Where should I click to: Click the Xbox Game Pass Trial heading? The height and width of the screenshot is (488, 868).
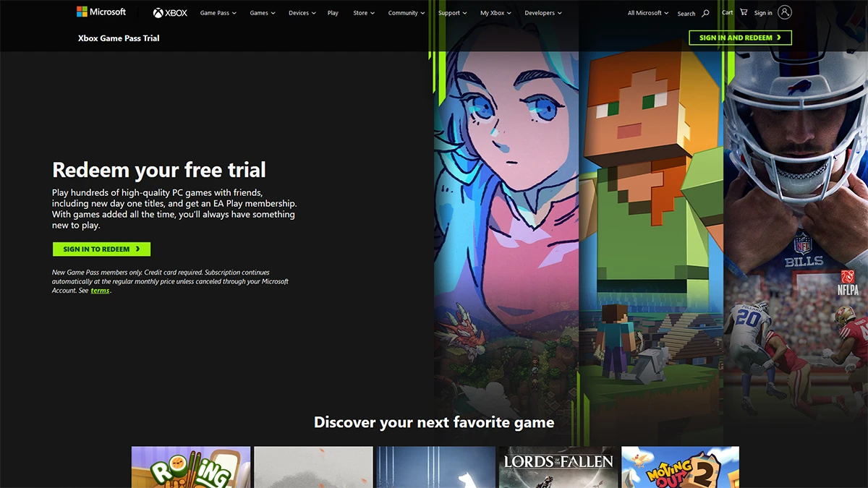click(x=119, y=38)
